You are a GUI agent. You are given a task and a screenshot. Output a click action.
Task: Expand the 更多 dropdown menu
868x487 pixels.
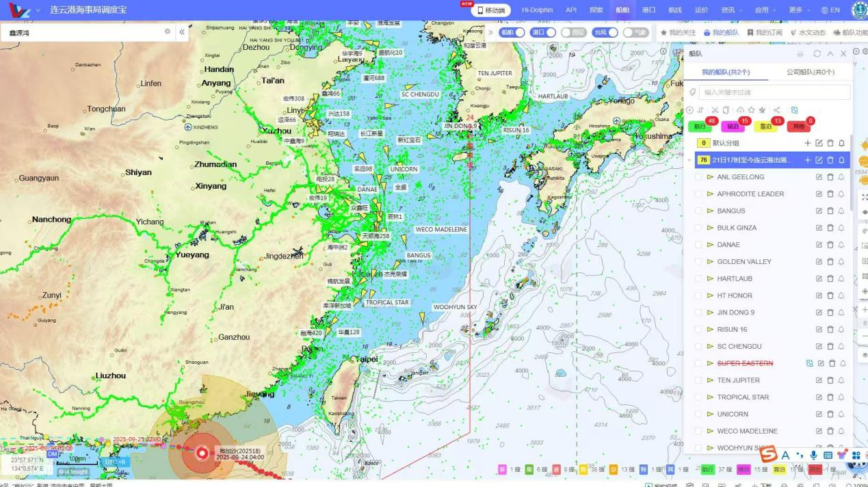799,10
